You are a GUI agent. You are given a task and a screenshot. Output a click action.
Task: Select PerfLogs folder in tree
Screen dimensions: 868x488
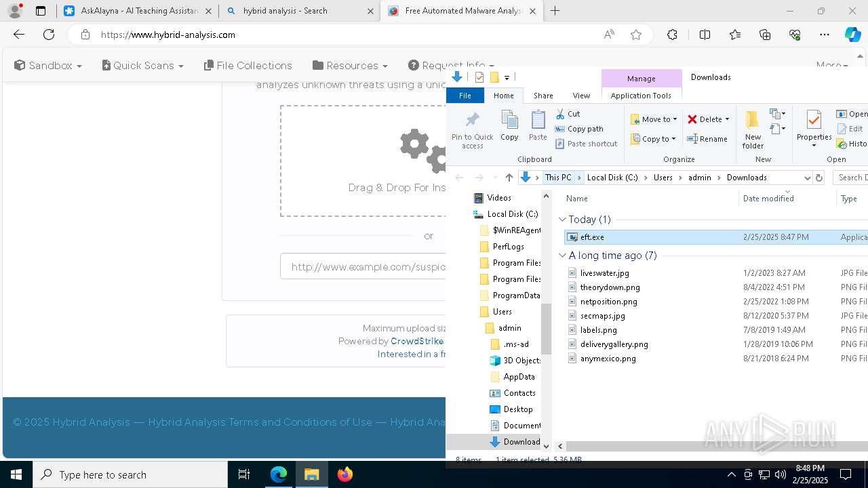[x=508, y=247]
